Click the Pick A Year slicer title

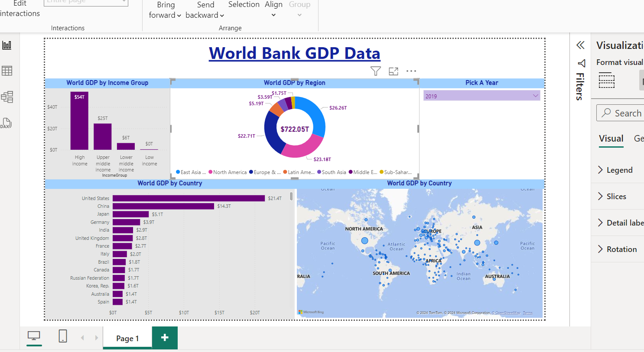click(x=481, y=83)
